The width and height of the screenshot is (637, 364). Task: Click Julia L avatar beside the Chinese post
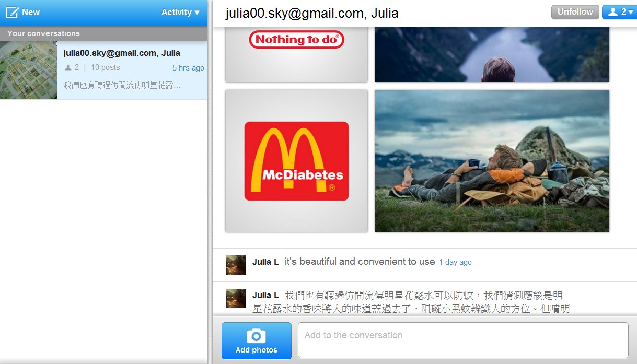[236, 298]
